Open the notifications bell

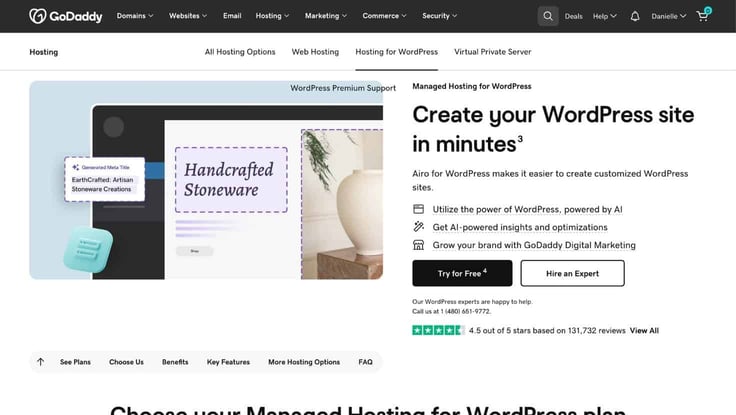pos(635,16)
